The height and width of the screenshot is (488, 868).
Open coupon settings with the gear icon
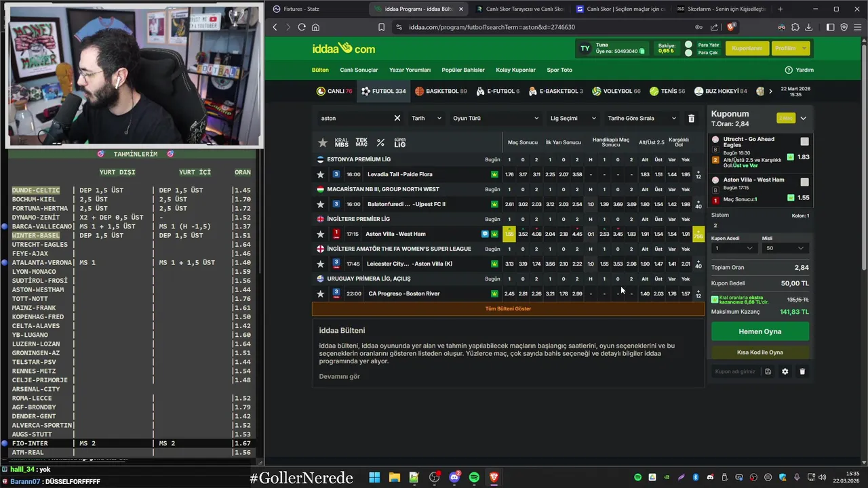tap(785, 371)
